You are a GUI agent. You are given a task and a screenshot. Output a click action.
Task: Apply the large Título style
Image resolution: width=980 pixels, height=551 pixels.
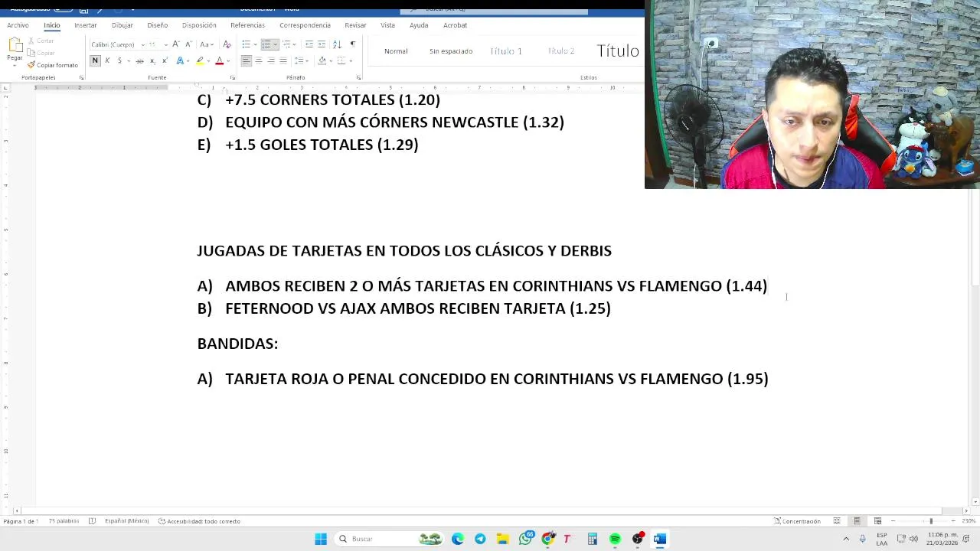(617, 51)
